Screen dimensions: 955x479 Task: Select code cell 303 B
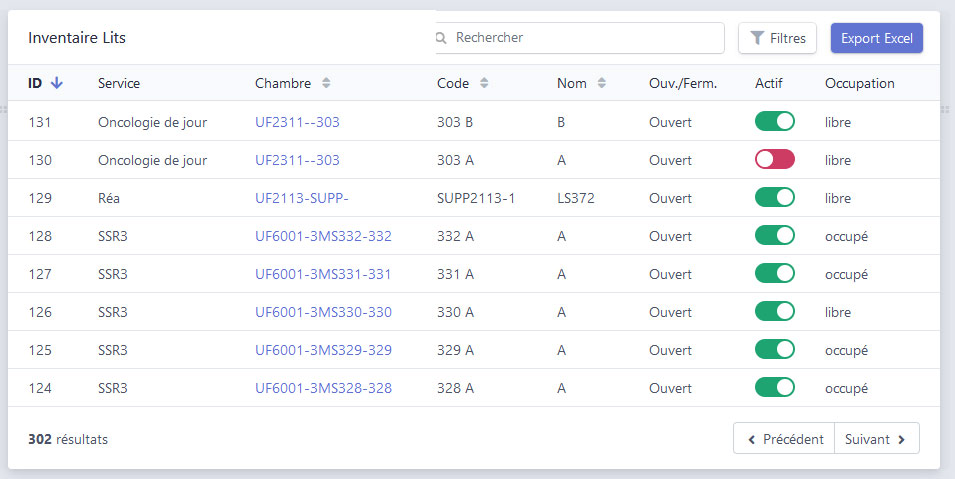tap(455, 122)
